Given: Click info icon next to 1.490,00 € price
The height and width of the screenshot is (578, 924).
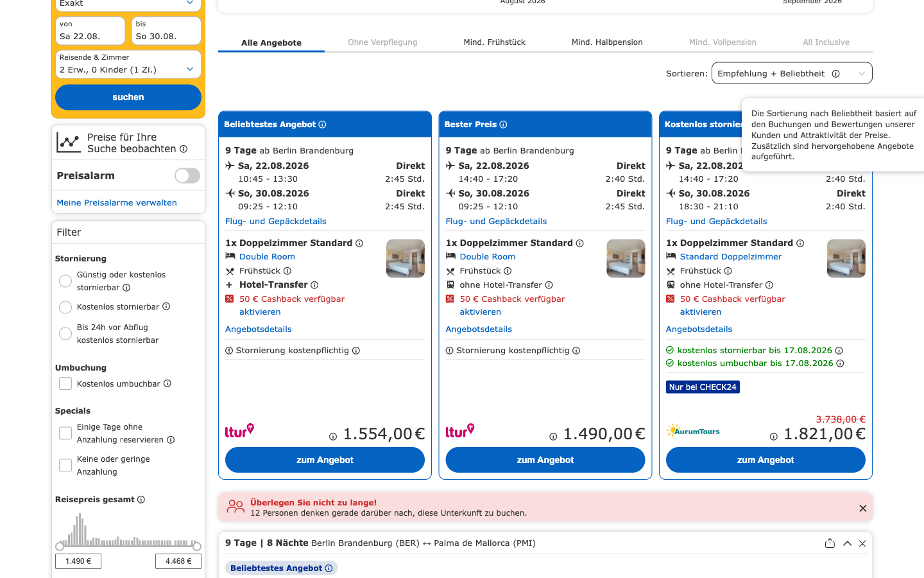Looking at the screenshot, I should coord(553,437).
